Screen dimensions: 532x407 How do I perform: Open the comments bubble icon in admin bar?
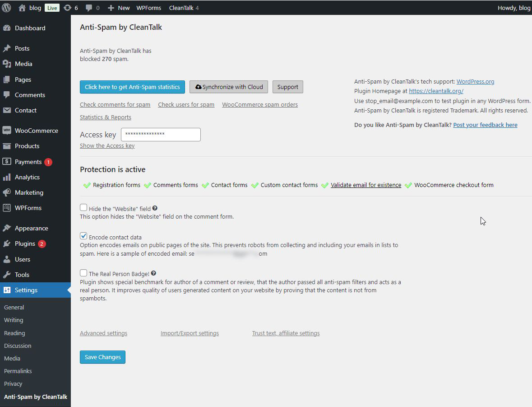[89, 8]
